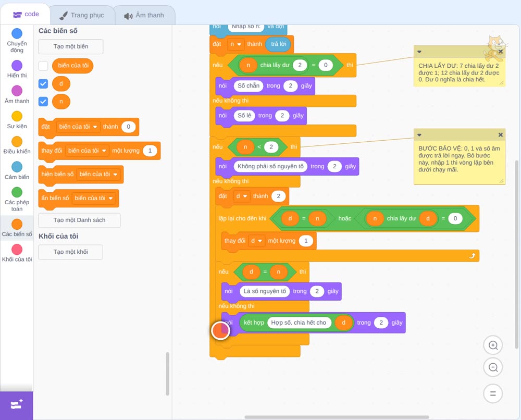Switch to the Trang phục tab

tap(82, 15)
